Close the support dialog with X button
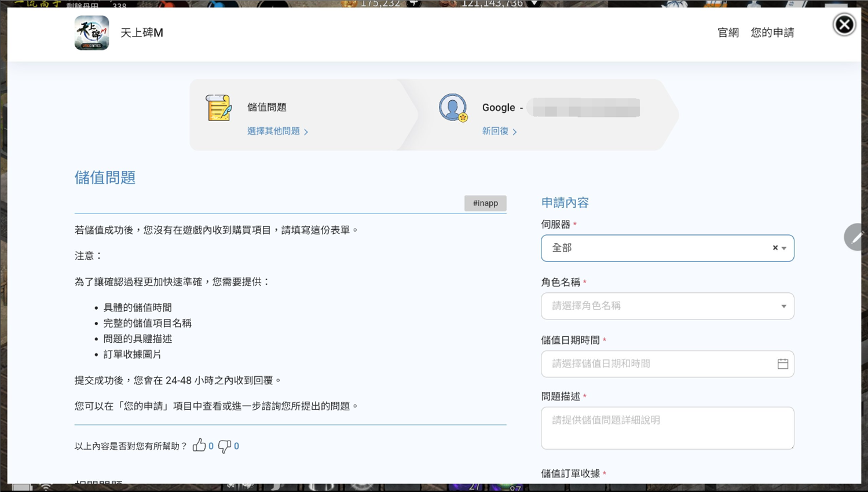This screenshot has height=492, width=868. (x=844, y=25)
